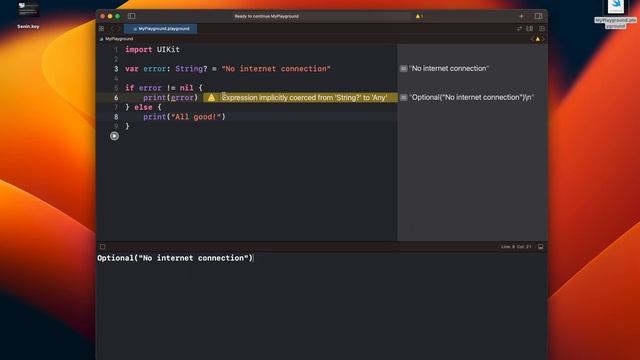This screenshot has height=360, width=640.
Task: Toggle the debug area show/hide icon
Action: [x=102, y=247]
